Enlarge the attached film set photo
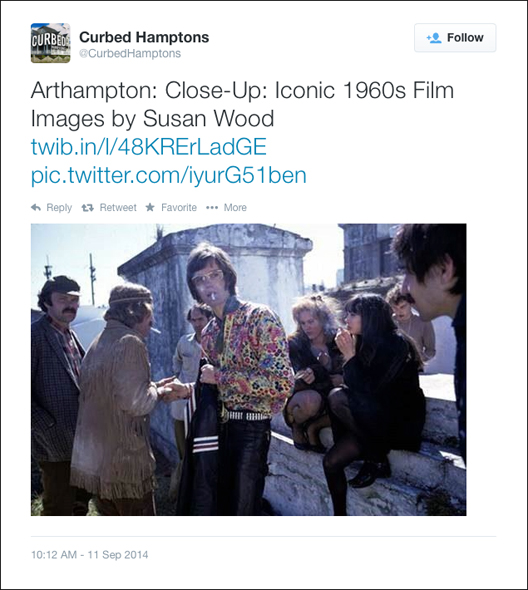The height and width of the screenshot is (590, 528). point(248,370)
